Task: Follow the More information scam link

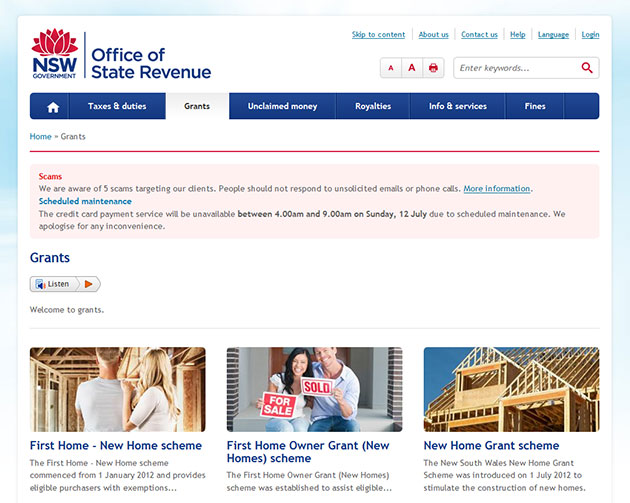Action: 497,188
